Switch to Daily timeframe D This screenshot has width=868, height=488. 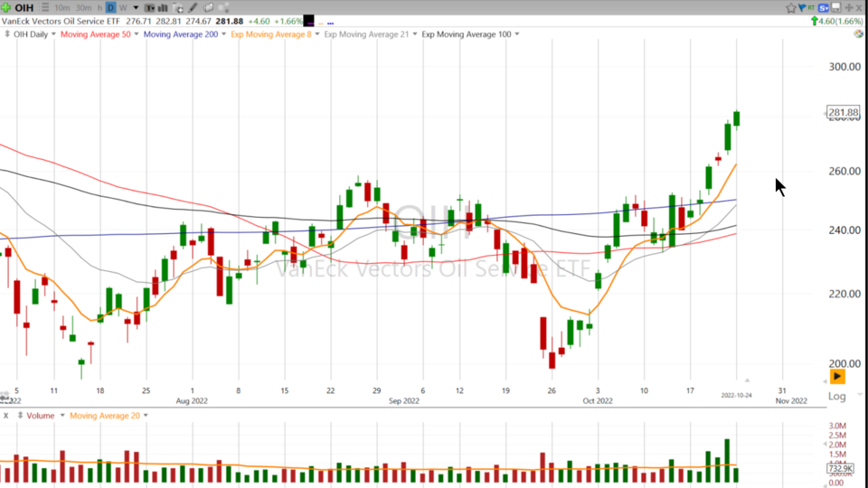point(110,7)
